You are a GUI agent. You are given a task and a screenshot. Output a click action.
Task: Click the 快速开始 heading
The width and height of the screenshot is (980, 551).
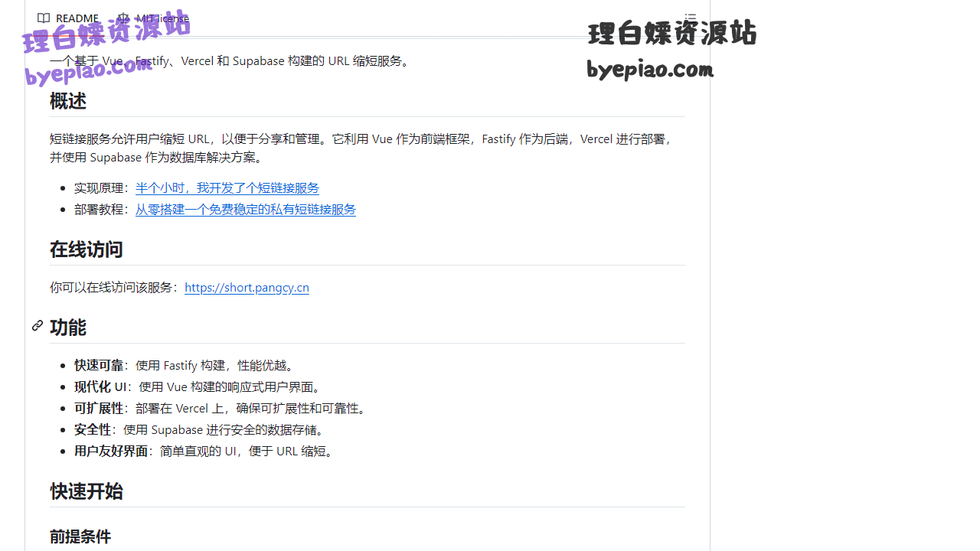point(86,491)
